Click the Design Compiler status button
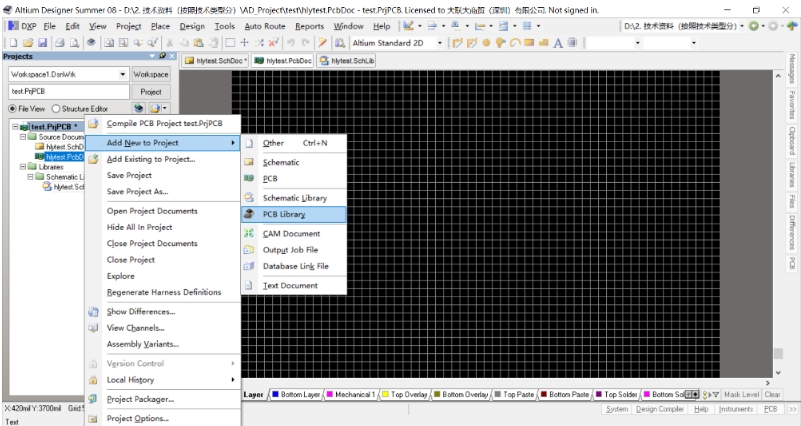The width and height of the screenshot is (801, 426). (x=660, y=409)
